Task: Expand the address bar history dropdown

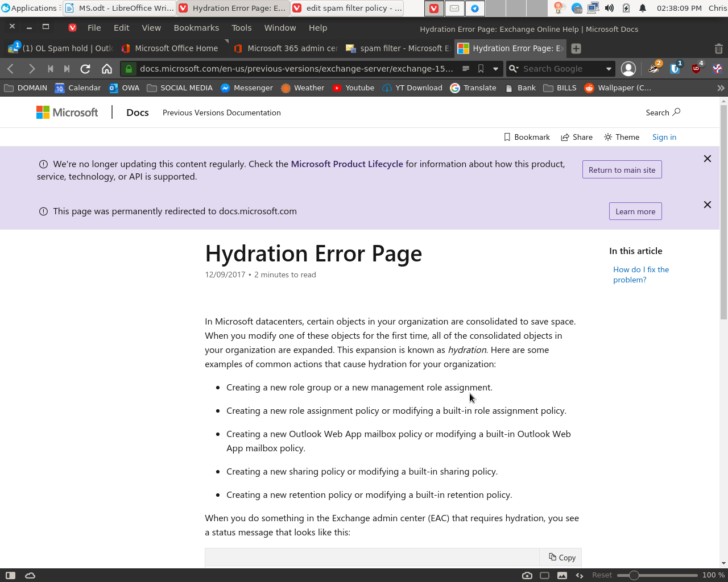Action: point(495,69)
